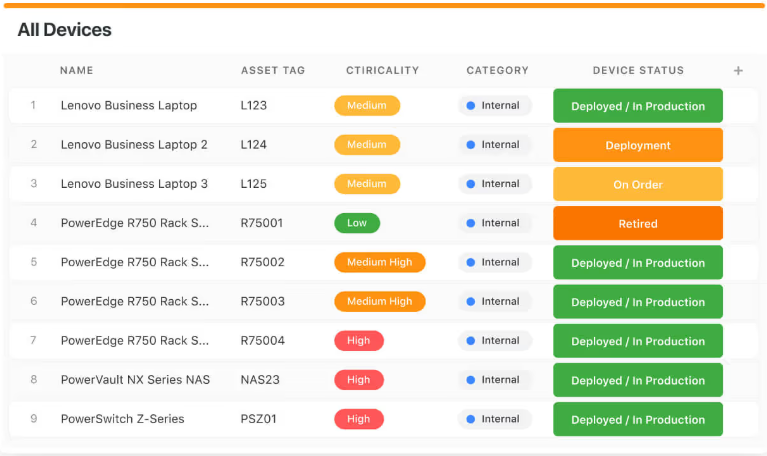Open PowerSwitch Z-Series record
Viewport: 767px width, 456px height.
[x=122, y=419]
